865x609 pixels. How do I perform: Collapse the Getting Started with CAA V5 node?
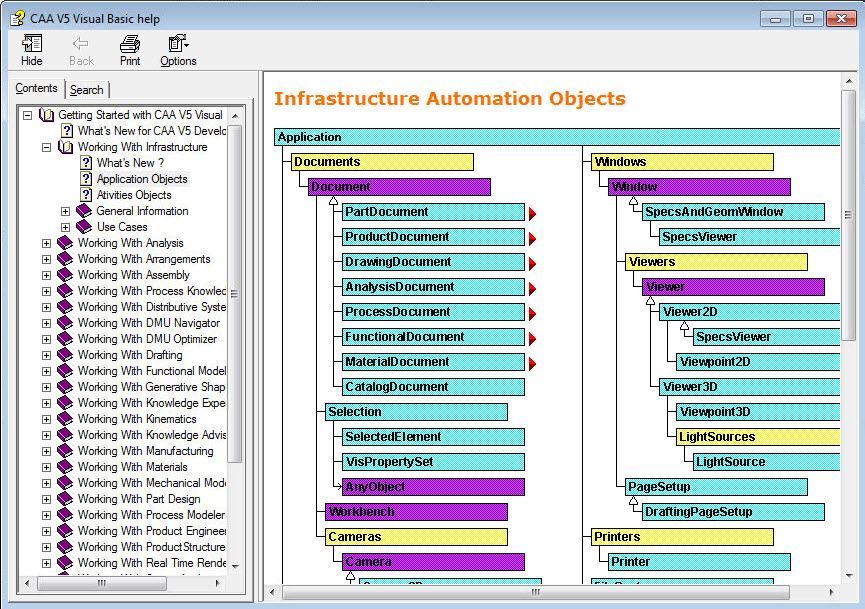click(x=28, y=115)
